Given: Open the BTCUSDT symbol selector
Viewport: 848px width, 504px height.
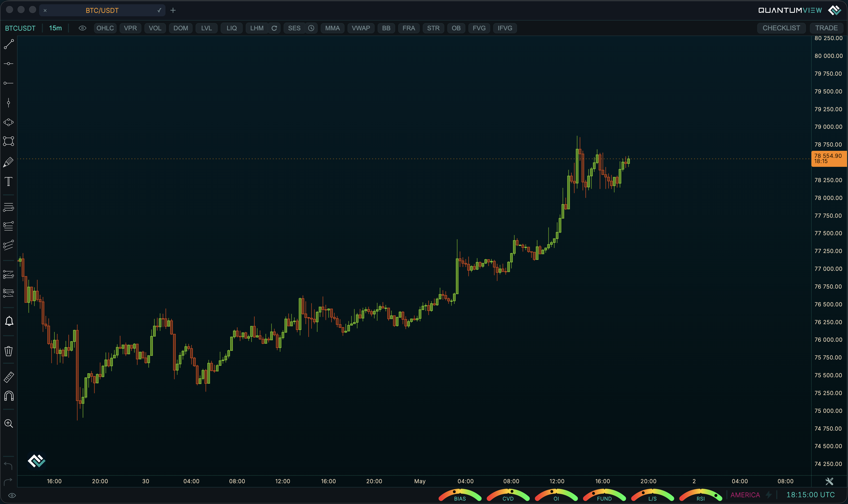Looking at the screenshot, I should [x=20, y=28].
